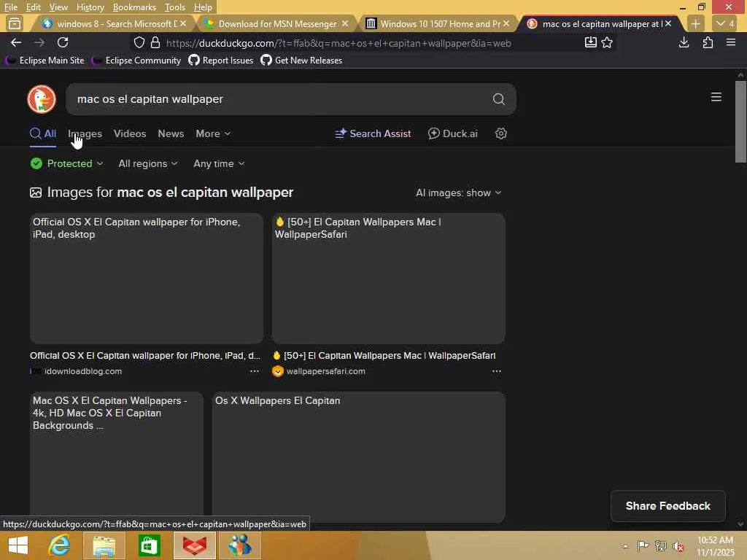
Task: Open Report Issues bookmark
Action: 220,60
